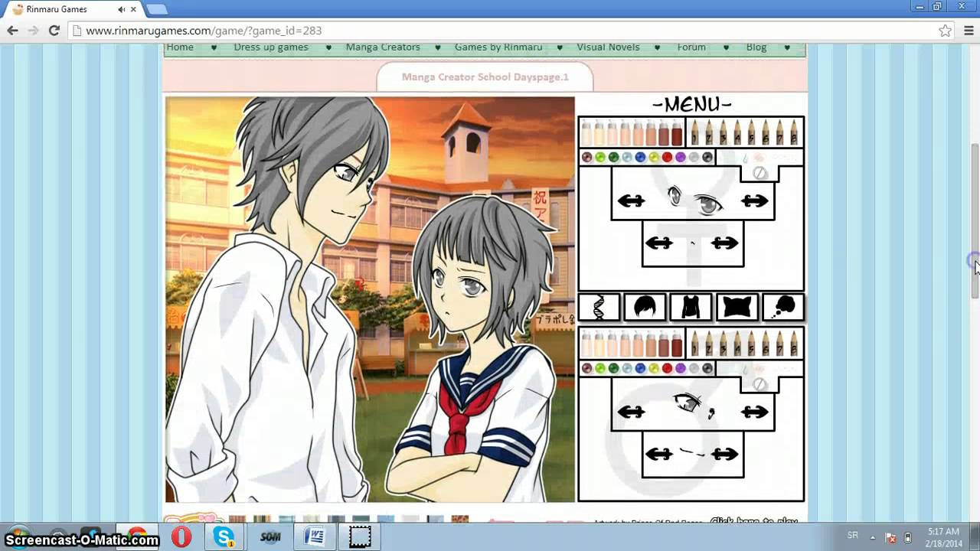Open the dashed-square capture tool in taskbar

click(359, 537)
